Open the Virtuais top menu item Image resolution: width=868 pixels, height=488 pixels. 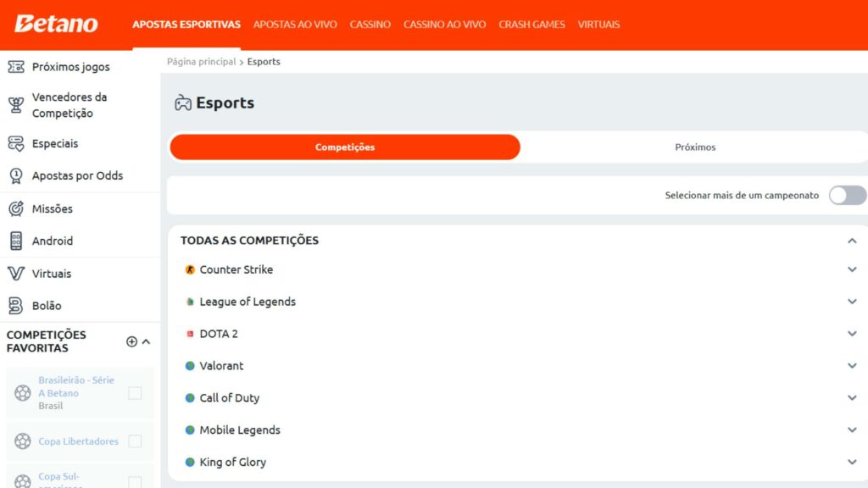point(598,25)
